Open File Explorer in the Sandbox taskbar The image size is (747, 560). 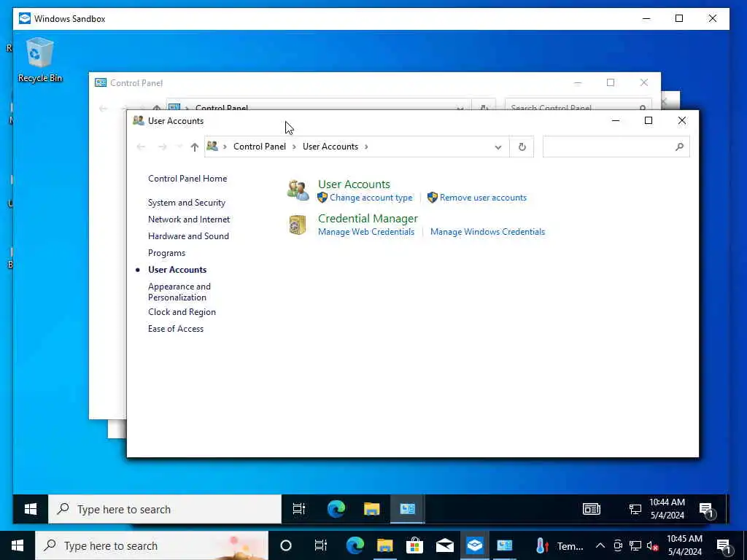(x=371, y=509)
